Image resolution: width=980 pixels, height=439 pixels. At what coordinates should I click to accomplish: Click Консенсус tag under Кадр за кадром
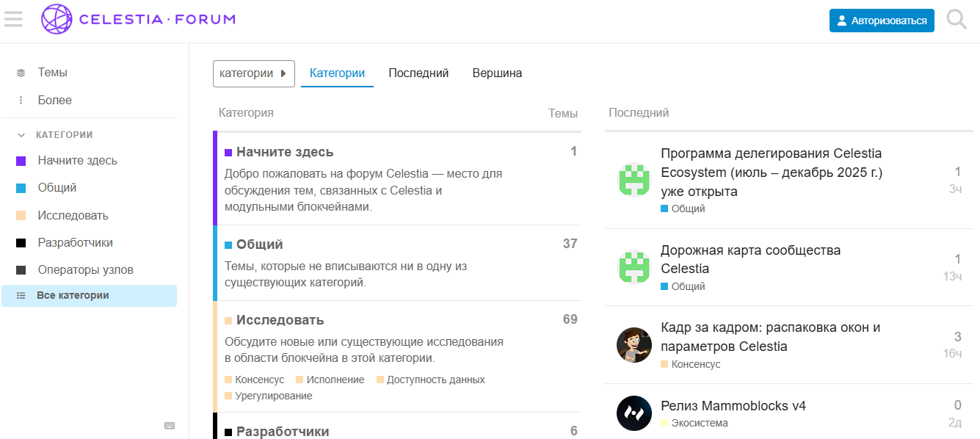pyautogui.click(x=691, y=364)
